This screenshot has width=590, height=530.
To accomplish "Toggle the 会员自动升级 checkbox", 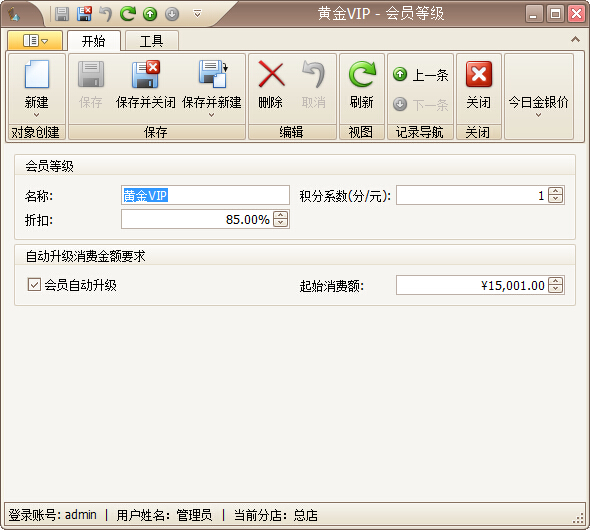I will click(34, 285).
